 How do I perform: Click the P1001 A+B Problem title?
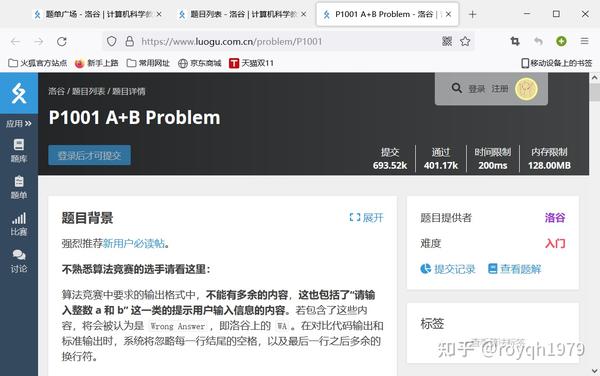tap(134, 117)
